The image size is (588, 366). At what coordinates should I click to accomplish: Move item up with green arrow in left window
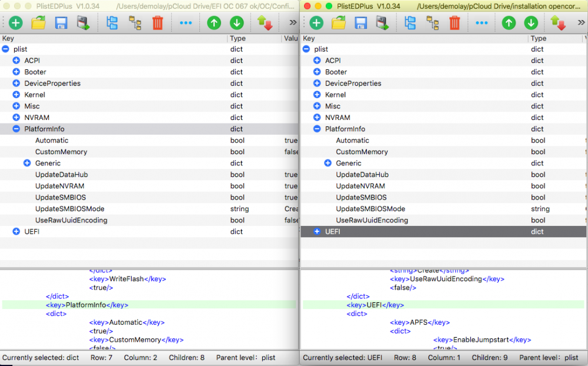[x=214, y=23]
